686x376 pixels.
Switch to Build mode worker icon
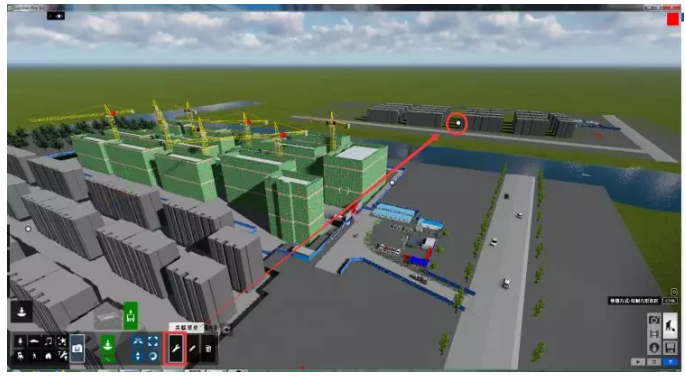pos(670,326)
